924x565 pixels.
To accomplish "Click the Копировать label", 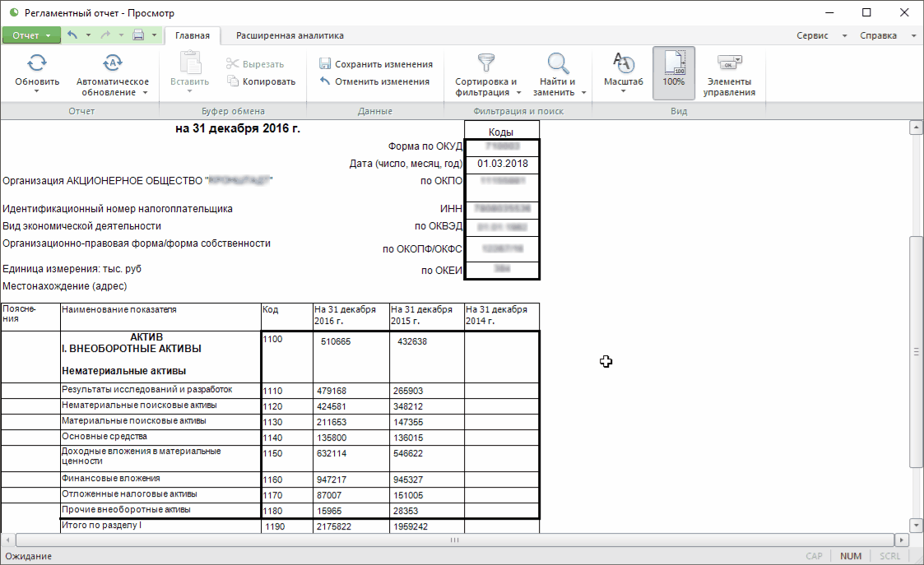I will click(269, 81).
